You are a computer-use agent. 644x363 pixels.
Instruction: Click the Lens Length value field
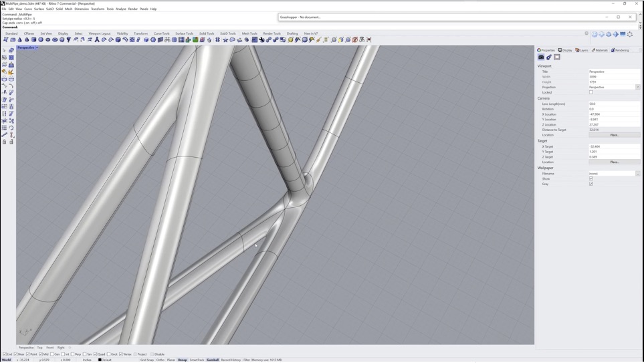614,104
